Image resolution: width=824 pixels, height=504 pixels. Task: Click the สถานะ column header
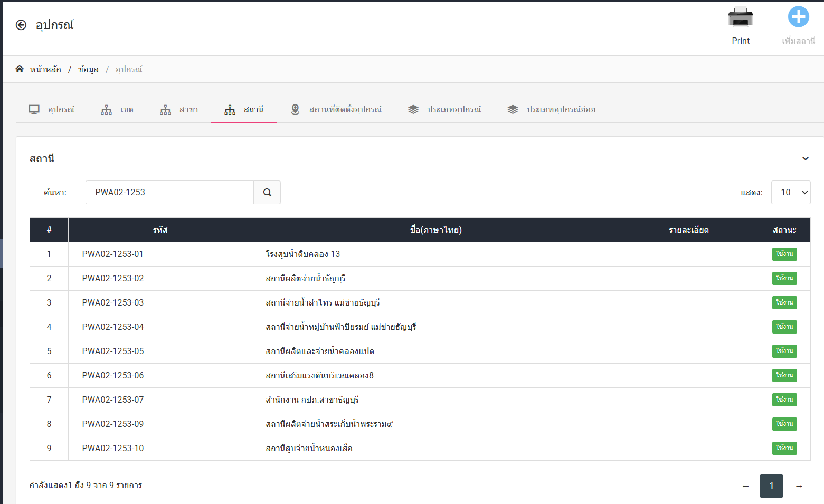(784, 230)
